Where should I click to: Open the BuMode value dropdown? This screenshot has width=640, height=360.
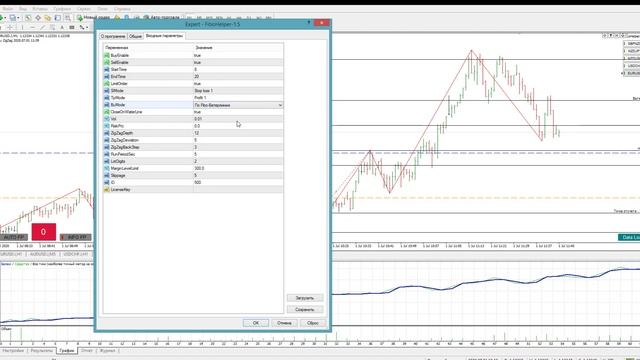[280, 105]
